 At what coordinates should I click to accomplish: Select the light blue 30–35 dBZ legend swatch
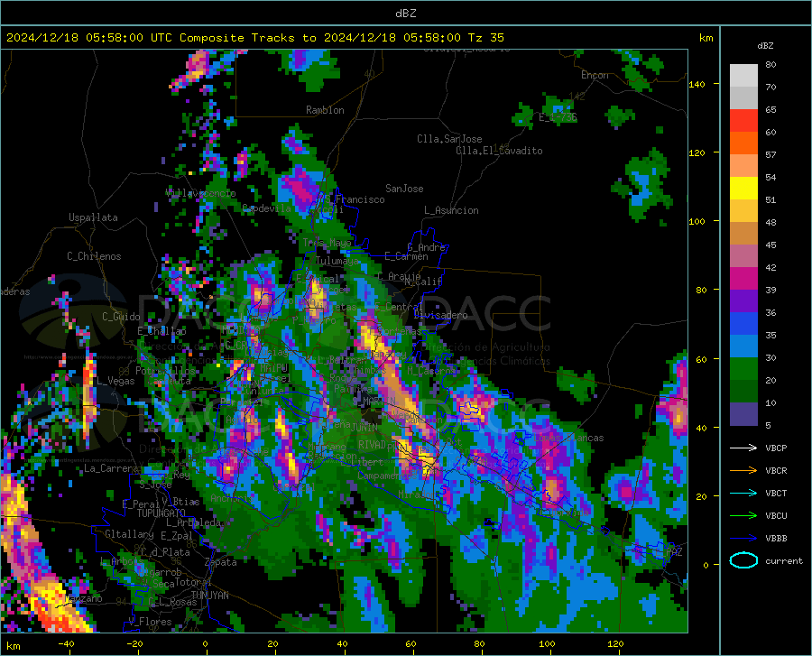pyautogui.click(x=743, y=346)
